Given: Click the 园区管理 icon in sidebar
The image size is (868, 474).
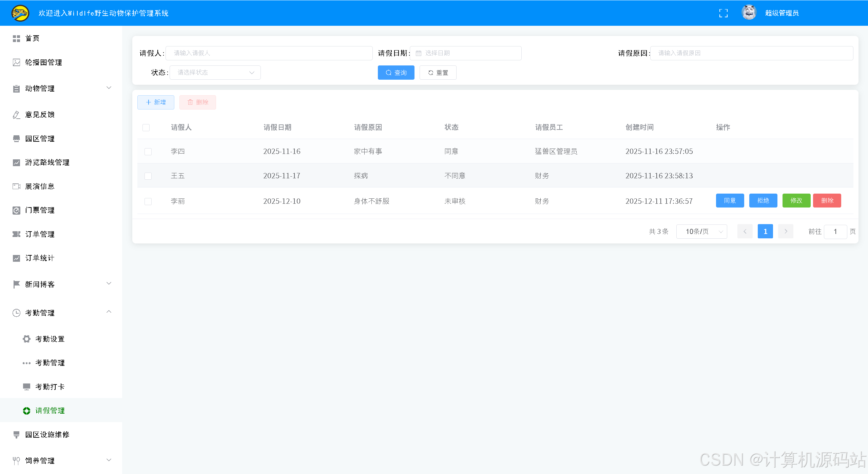Looking at the screenshot, I should click(16, 139).
